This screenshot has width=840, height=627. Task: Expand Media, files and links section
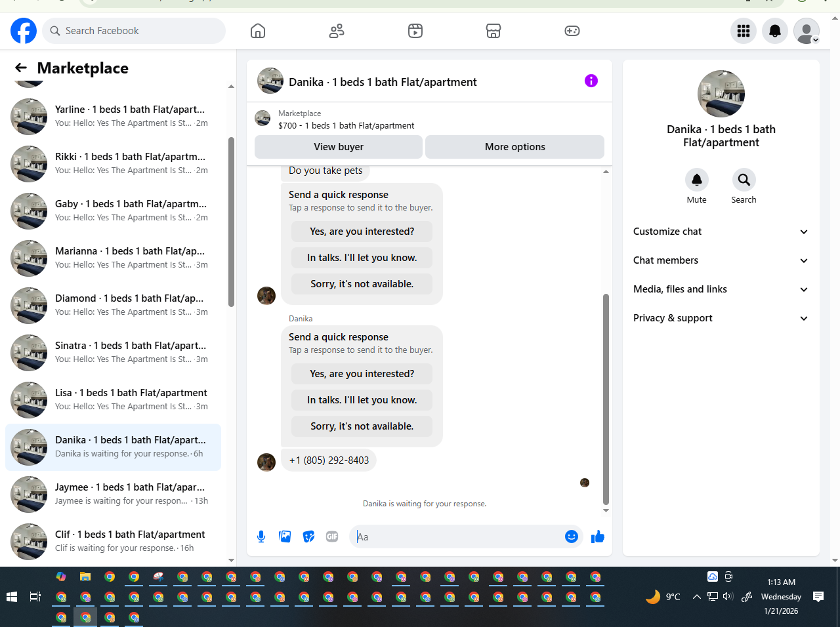click(x=721, y=289)
